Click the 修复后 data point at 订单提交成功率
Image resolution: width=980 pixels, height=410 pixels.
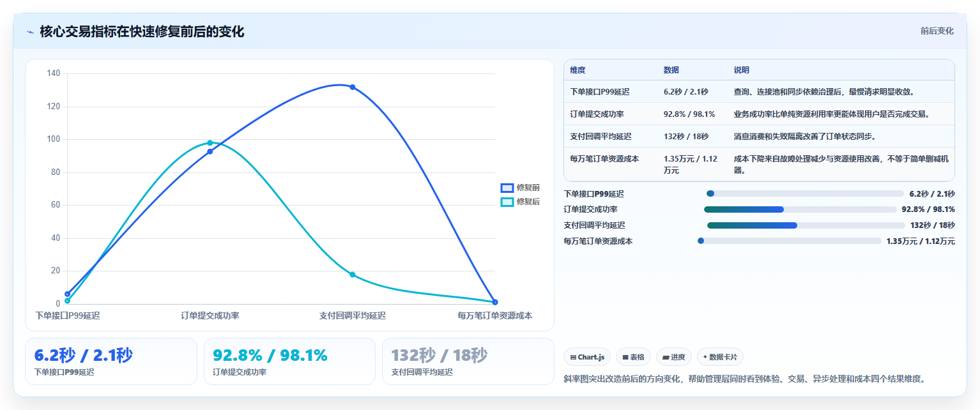210,143
